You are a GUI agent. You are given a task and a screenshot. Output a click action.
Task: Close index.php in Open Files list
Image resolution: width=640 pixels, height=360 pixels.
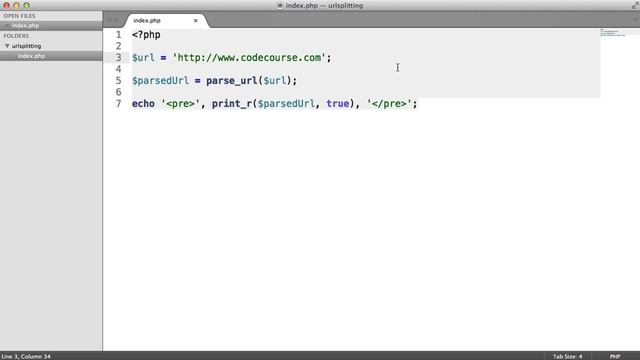pos(7,26)
